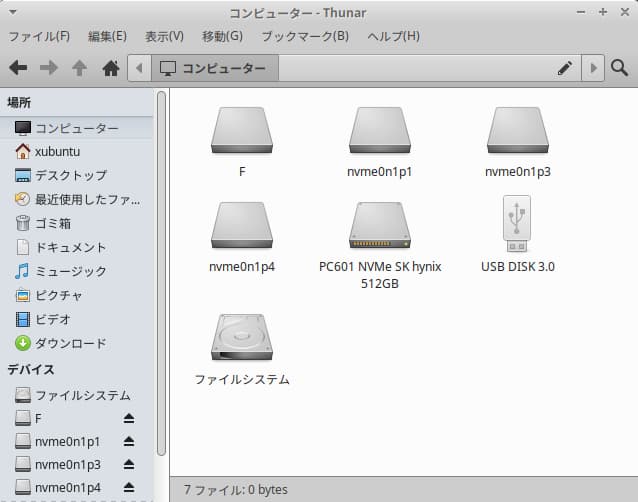638x502 pixels.
Task: Eject nvme0n1p4 in sidebar
Action: click(129, 487)
